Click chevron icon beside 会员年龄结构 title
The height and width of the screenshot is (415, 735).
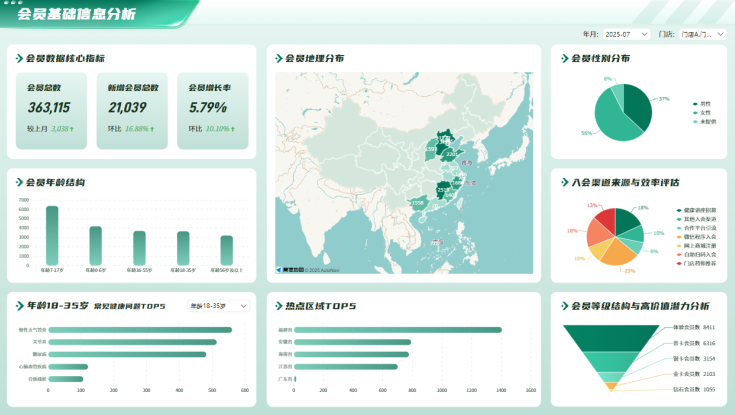coord(20,183)
